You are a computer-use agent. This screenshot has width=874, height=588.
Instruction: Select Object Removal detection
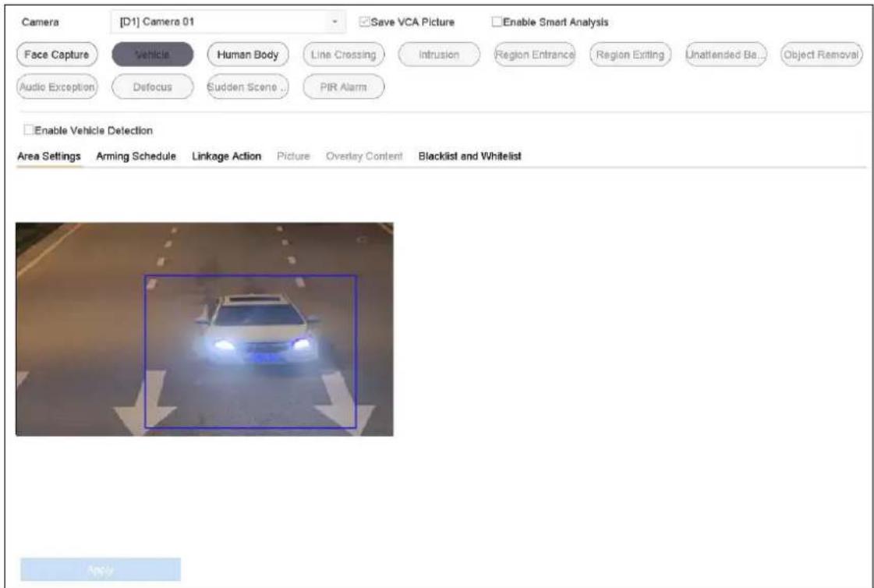click(822, 55)
